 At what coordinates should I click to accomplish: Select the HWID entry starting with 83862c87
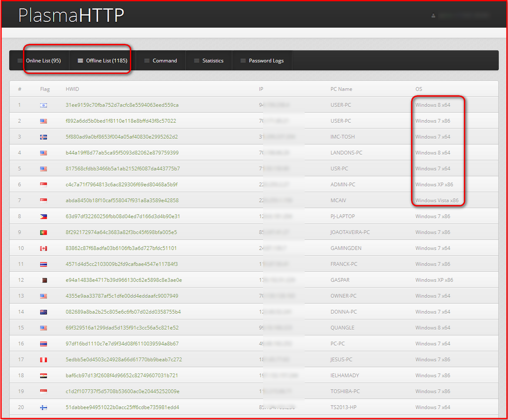tap(121, 248)
